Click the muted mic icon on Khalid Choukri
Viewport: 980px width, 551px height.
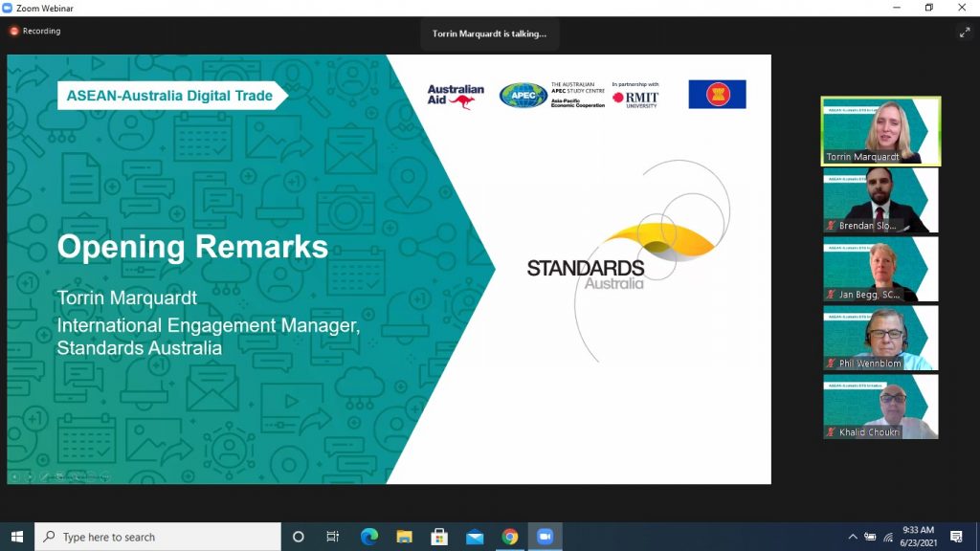(x=832, y=431)
